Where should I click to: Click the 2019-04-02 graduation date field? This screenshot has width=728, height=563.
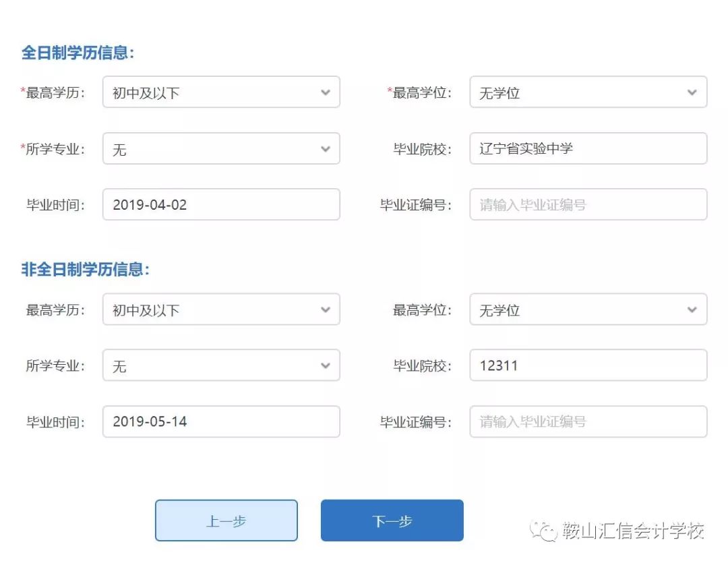220,204
